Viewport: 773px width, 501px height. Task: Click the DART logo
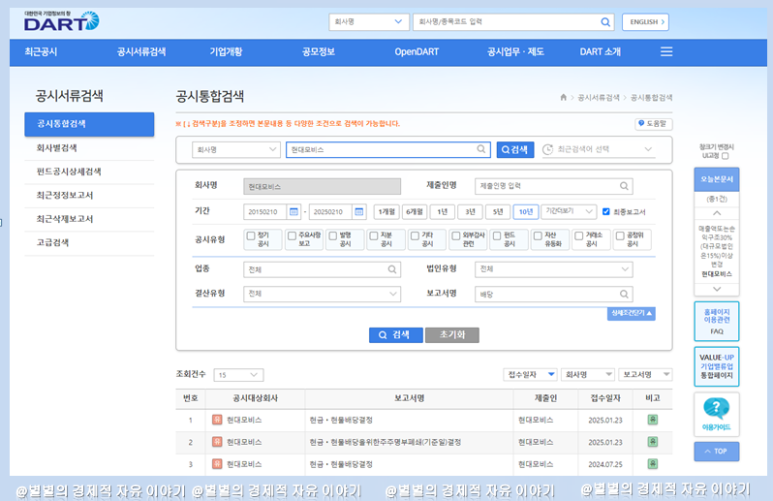point(61,21)
